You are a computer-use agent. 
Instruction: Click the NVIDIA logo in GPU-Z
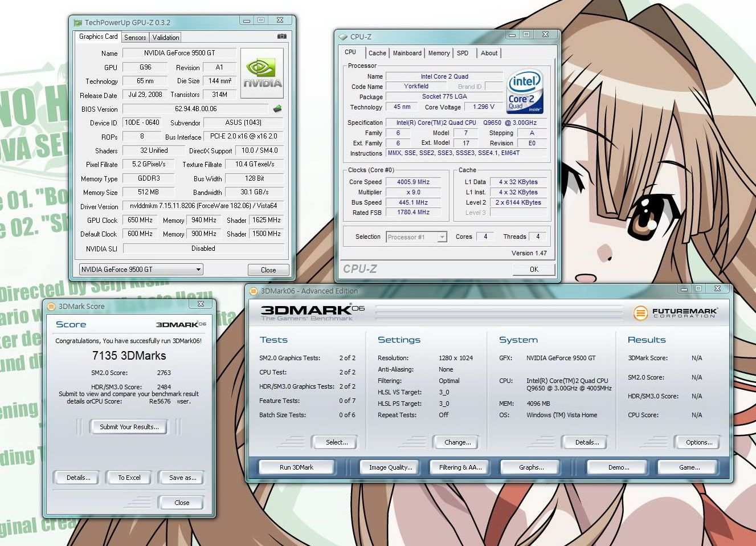coord(262,74)
